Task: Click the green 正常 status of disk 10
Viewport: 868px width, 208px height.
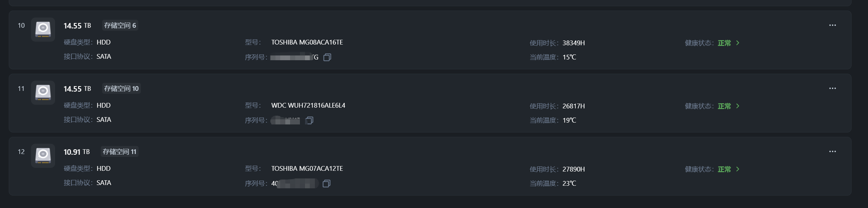Action: 724,43
